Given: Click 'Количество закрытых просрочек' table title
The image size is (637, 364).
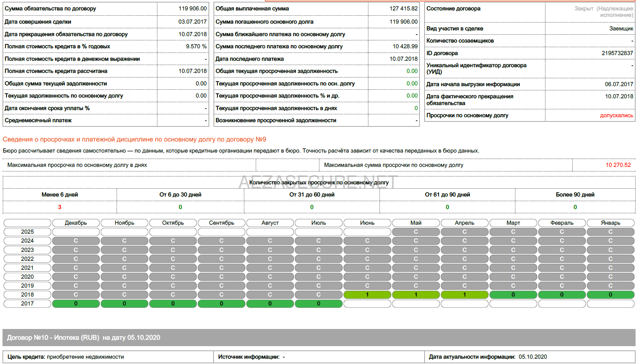Looking at the screenshot, I should [x=319, y=183].
